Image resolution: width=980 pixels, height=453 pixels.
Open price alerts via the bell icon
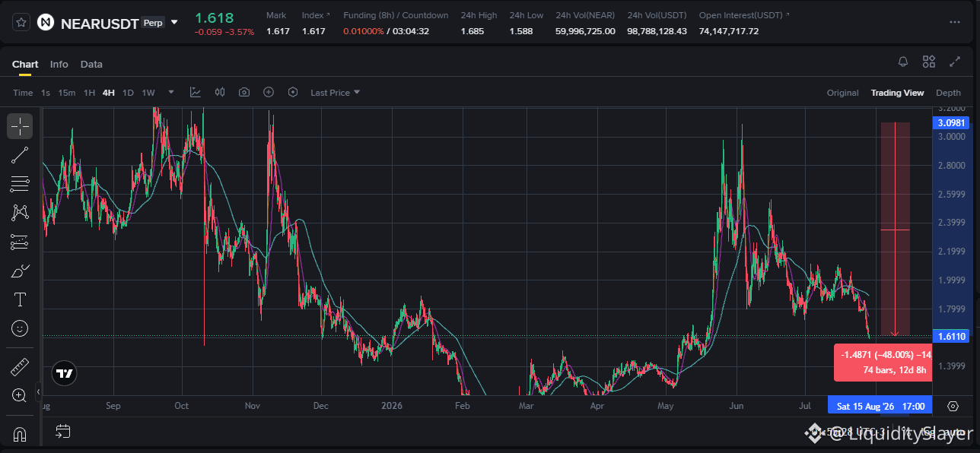[903, 62]
